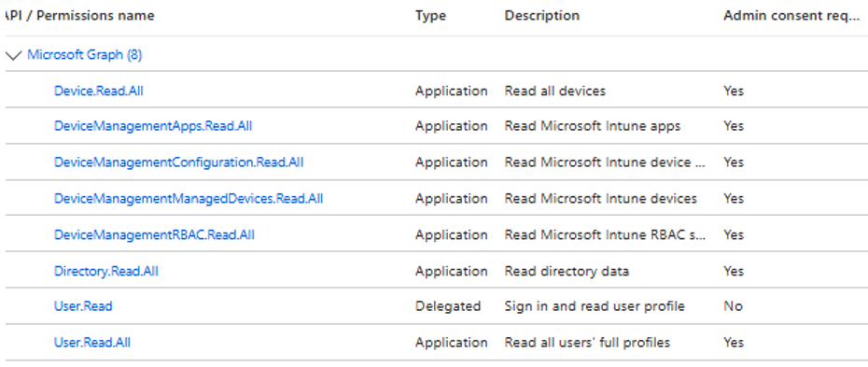Select the 'Read directory data' description
This screenshot has width=868, height=367.
point(567,271)
